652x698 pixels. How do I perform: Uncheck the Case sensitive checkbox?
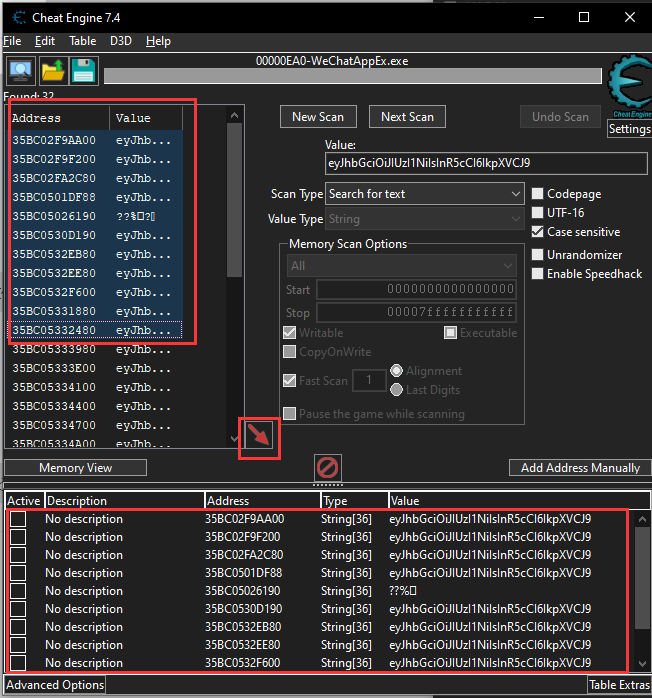pyautogui.click(x=539, y=232)
